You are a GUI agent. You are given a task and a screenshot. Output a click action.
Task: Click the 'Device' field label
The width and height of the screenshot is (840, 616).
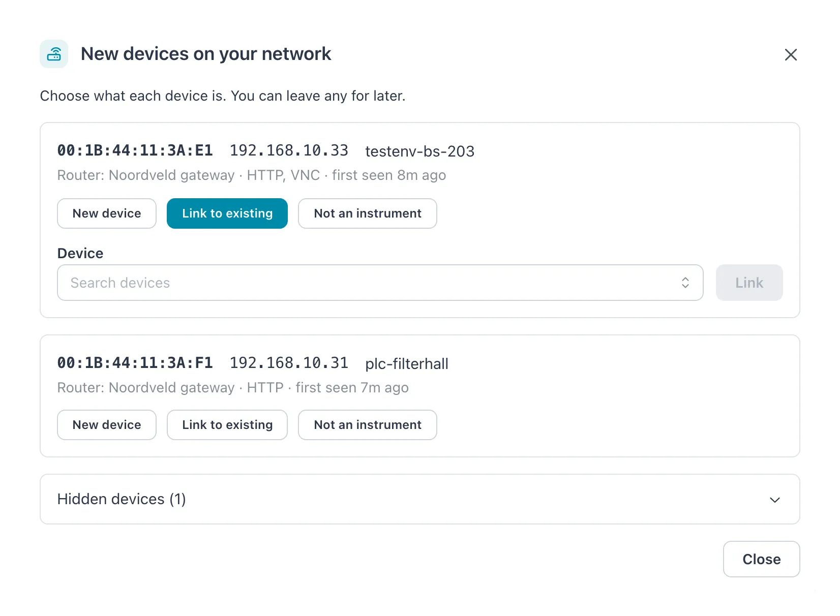click(x=80, y=253)
